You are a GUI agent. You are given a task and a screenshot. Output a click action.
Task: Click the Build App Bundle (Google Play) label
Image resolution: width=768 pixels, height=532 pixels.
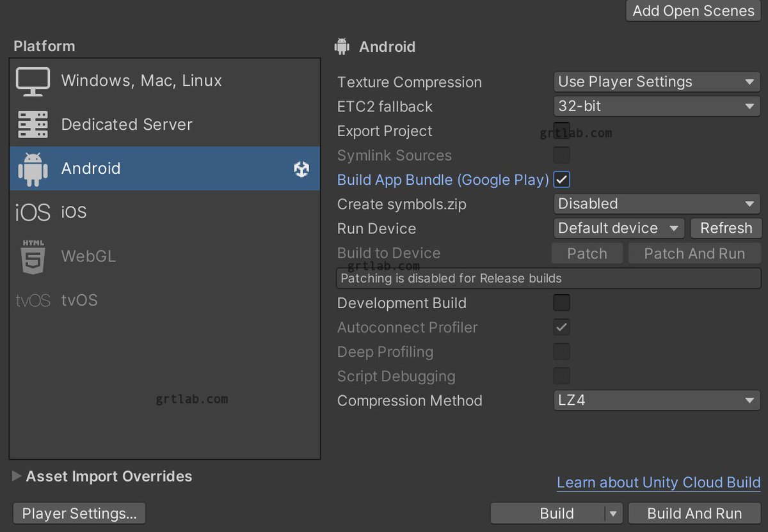tap(443, 180)
